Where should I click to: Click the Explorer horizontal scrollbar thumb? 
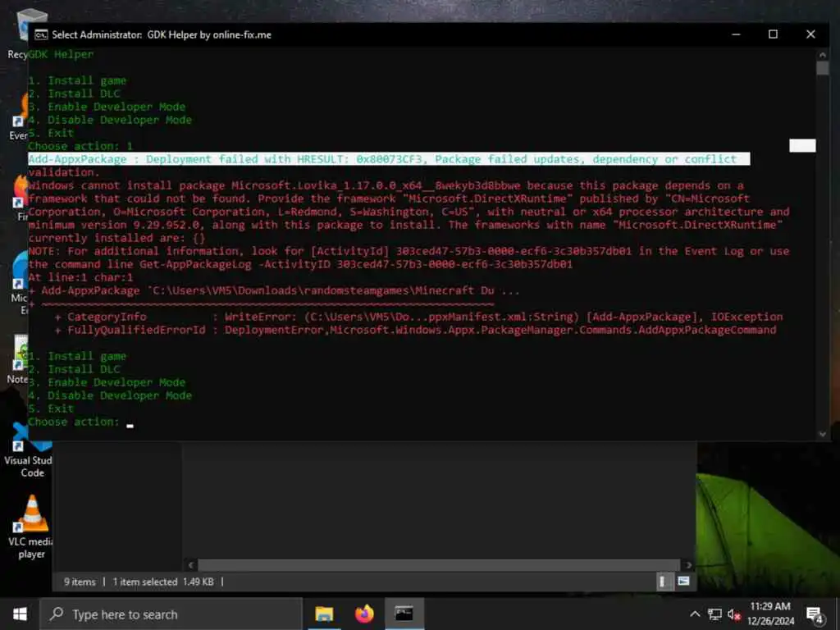pos(440,564)
